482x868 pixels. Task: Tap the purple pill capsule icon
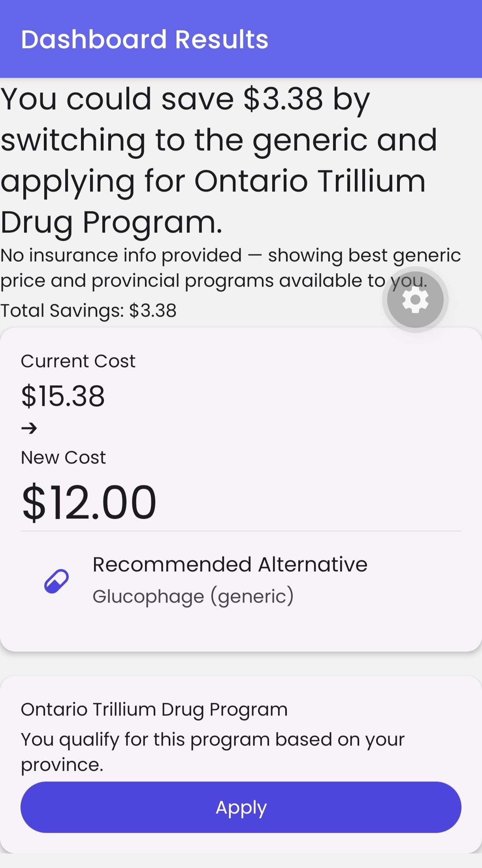(56, 581)
